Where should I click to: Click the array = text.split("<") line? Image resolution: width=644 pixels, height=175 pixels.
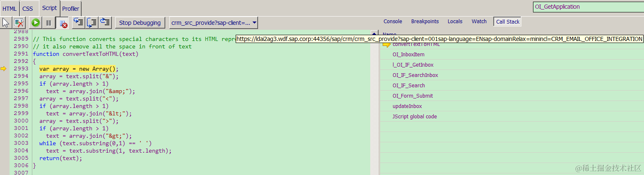[x=79, y=99]
